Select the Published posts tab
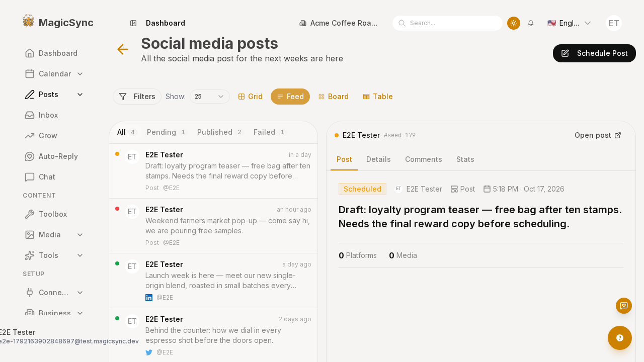 [x=220, y=132]
